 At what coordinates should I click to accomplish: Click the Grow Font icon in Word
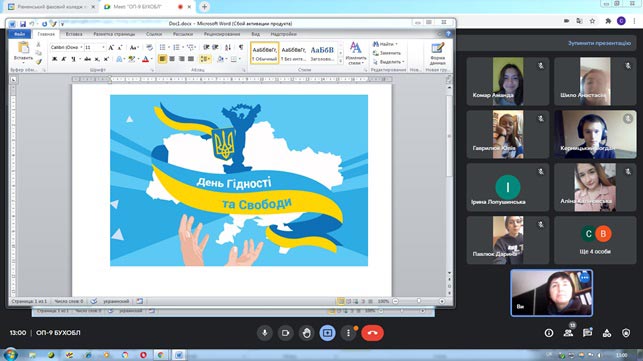(111, 48)
